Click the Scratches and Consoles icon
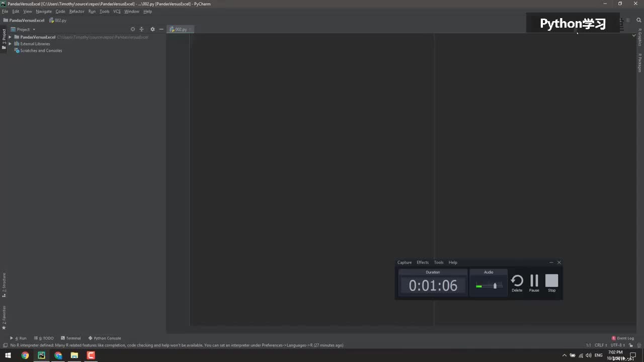The width and height of the screenshot is (644, 362). tap(17, 50)
